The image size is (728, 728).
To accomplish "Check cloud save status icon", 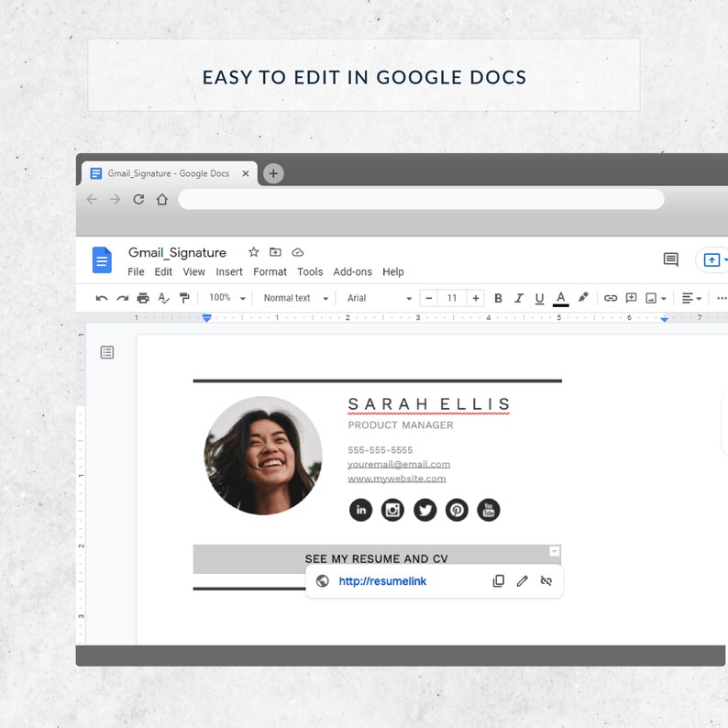I will (x=298, y=252).
